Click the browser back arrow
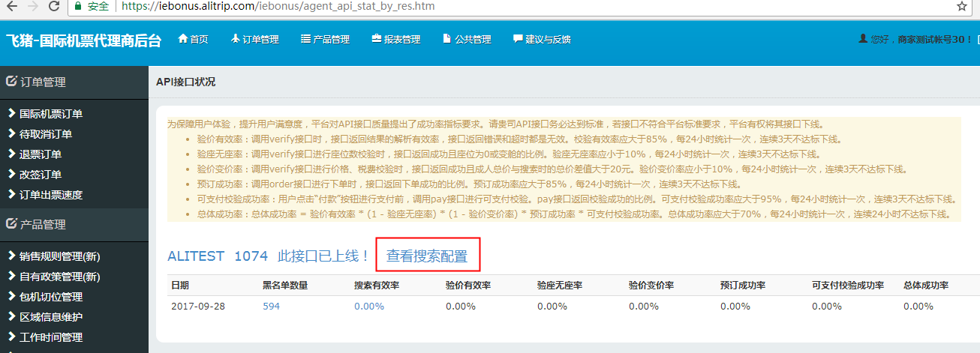Image resolution: width=980 pixels, height=353 pixels. point(11,6)
